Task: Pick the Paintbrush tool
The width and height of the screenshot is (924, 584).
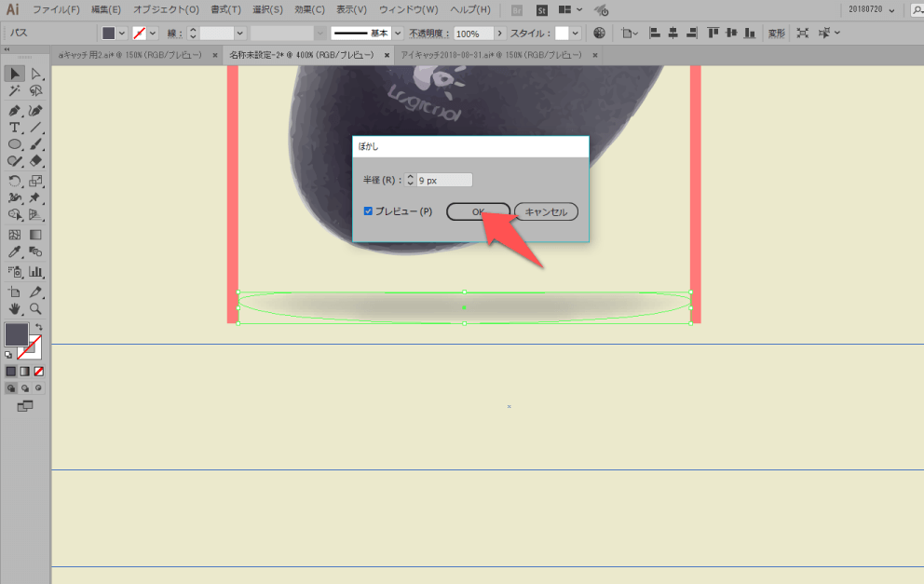Action: (x=36, y=144)
